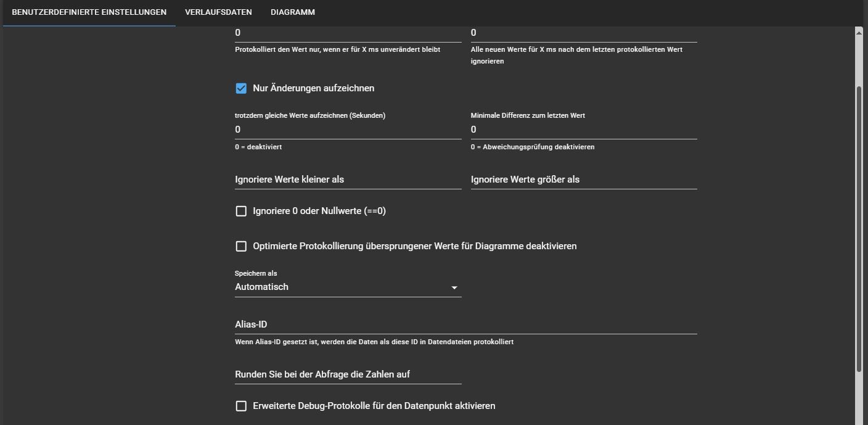Viewport: 868px width, 425px height.
Task: Click the field above 'Alle neuen Werte' hint
Action: [x=583, y=33]
